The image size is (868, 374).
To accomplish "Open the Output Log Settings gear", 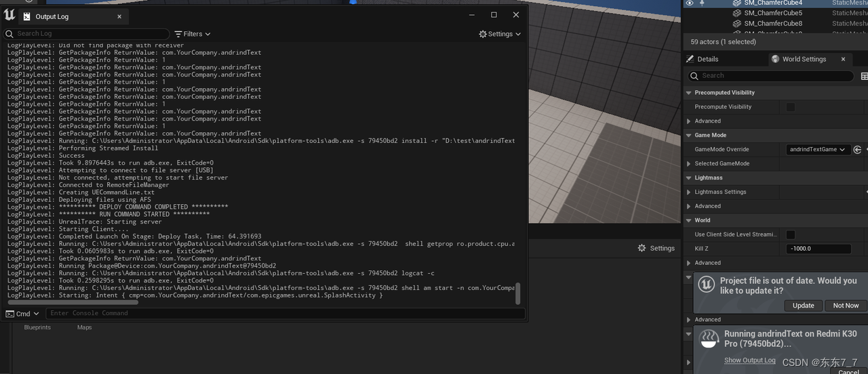I will 483,34.
